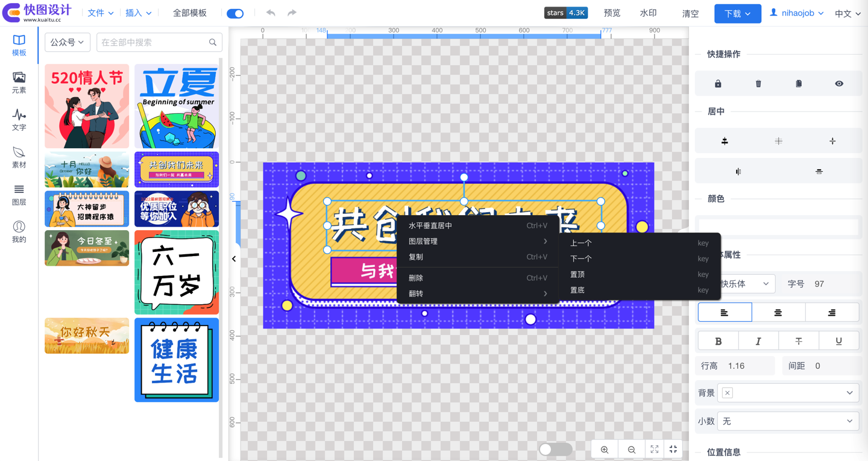Open the 图层 (Layers) panel in sidebar

point(19,195)
